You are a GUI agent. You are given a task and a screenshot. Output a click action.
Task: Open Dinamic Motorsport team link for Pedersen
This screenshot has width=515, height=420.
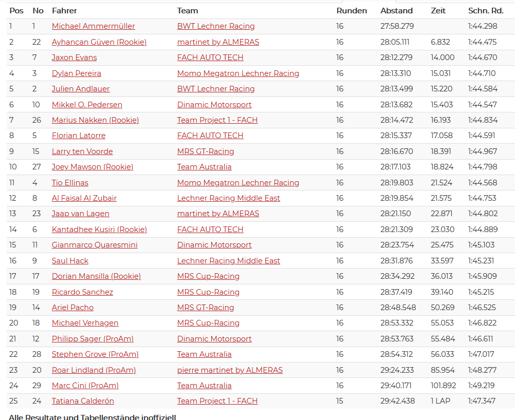coord(214,105)
